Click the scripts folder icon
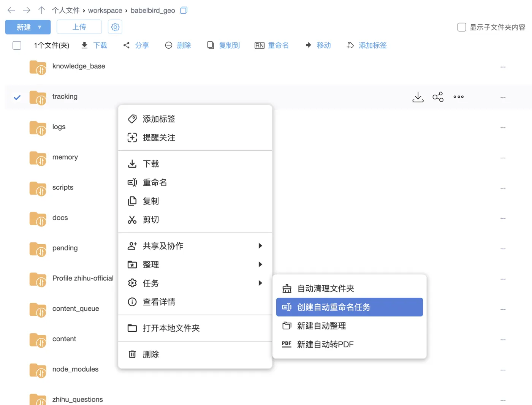This screenshot has width=532, height=405. pyautogui.click(x=38, y=189)
